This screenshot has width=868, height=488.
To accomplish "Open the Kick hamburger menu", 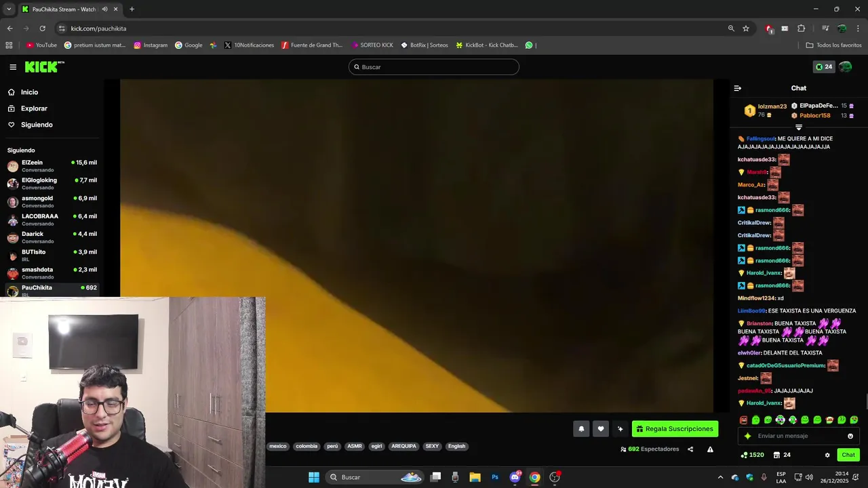I will click(13, 67).
